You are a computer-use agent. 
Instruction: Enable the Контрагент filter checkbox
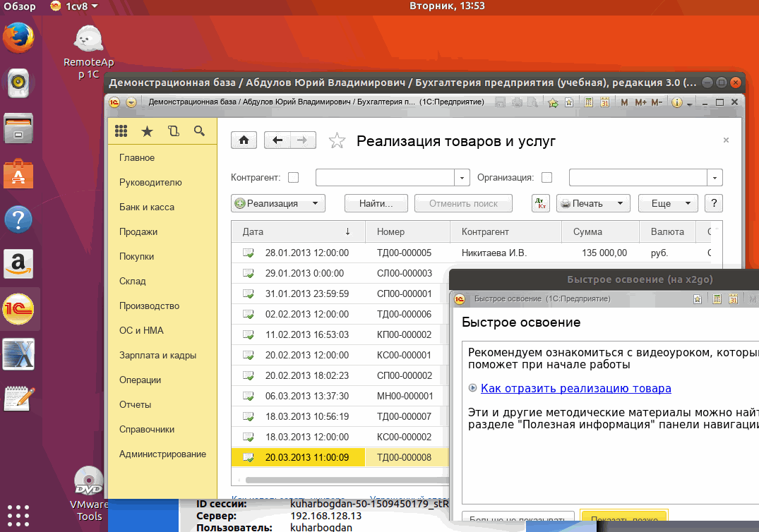293,177
